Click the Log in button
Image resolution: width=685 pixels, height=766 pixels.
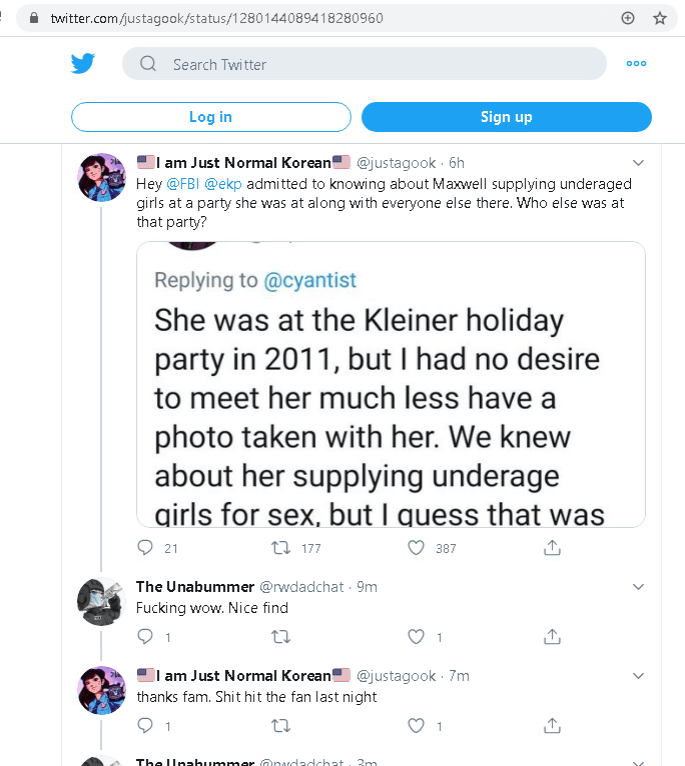coord(211,117)
